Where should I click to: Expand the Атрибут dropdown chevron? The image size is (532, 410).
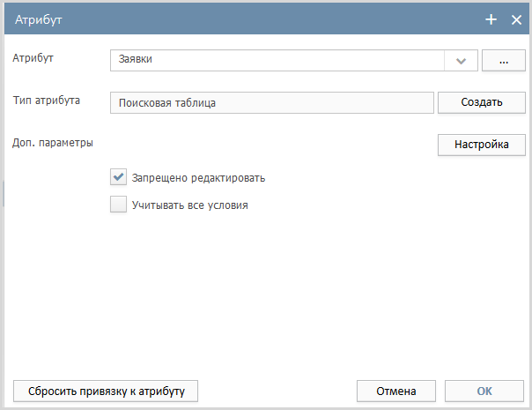[x=461, y=61]
